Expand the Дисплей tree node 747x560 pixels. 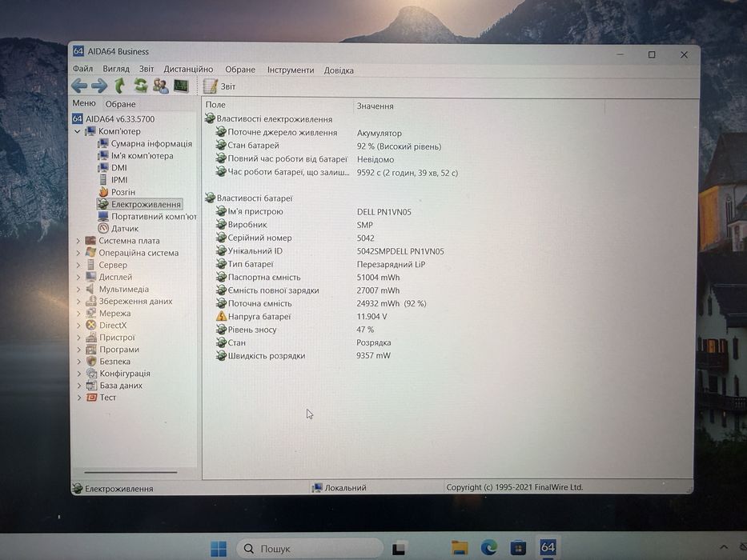point(78,277)
